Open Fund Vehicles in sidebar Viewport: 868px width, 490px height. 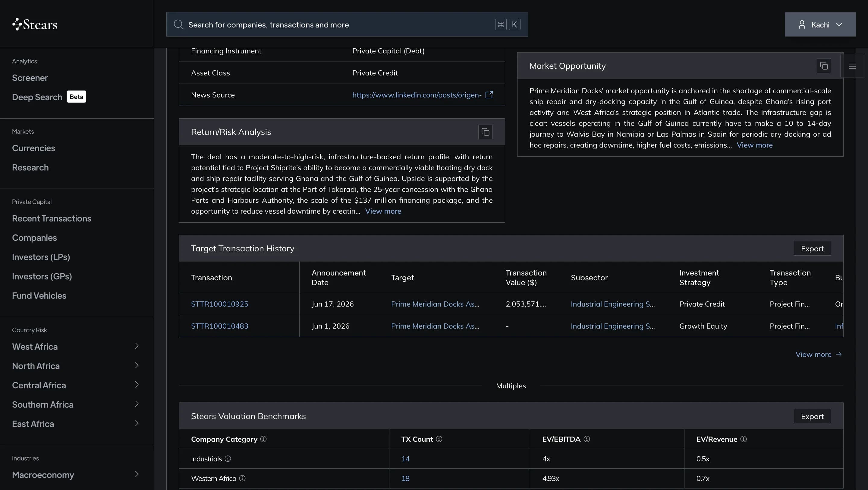click(39, 296)
